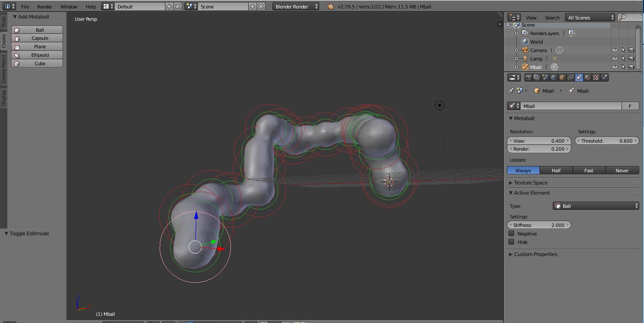This screenshot has width=644, height=323.
Task: Add a new scene with plus button
Action: click(252, 6)
